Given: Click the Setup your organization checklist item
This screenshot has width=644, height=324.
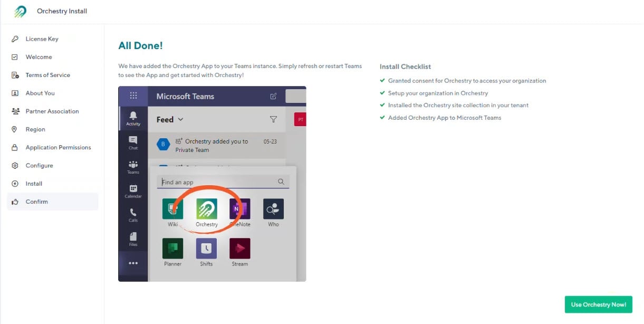Looking at the screenshot, I should (438, 93).
